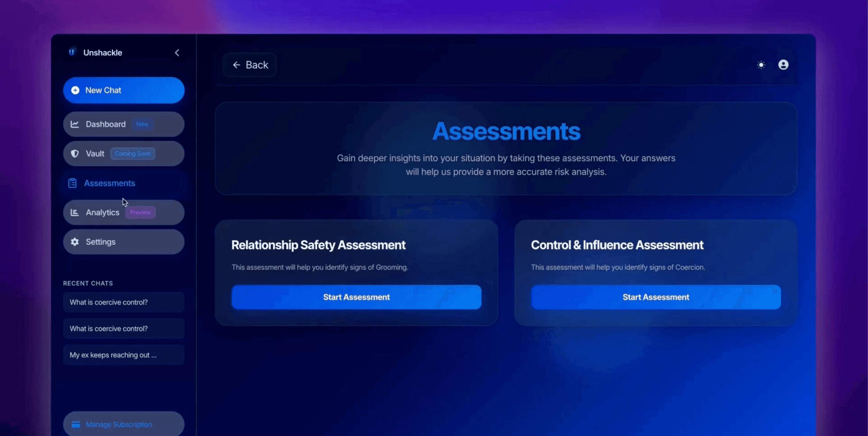Viewport: 868px width, 436px height.
Task: Click the Dashboard chart icon
Action: tap(74, 124)
